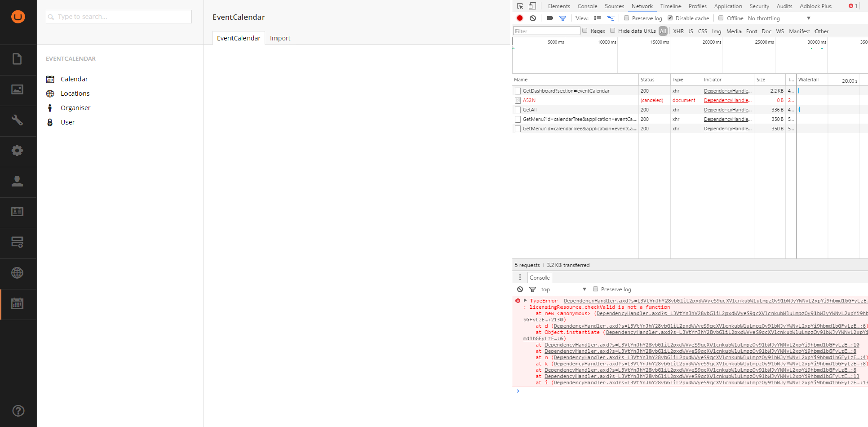Open the console context top dropdown
This screenshot has height=427, width=868.
563,289
